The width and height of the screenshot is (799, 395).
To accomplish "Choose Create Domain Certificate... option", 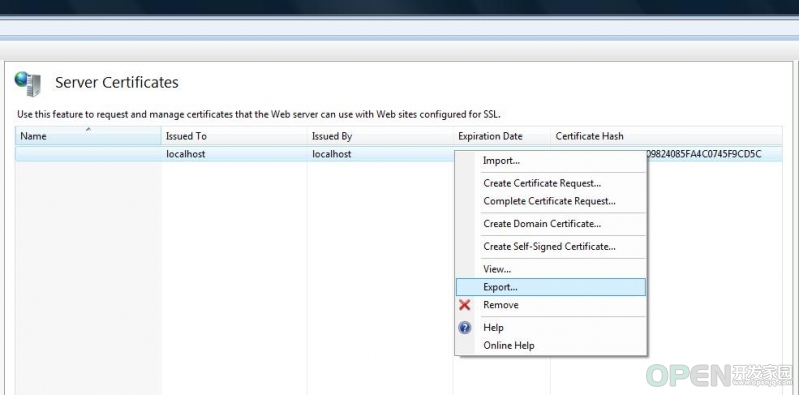I will pyautogui.click(x=551, y=223).
